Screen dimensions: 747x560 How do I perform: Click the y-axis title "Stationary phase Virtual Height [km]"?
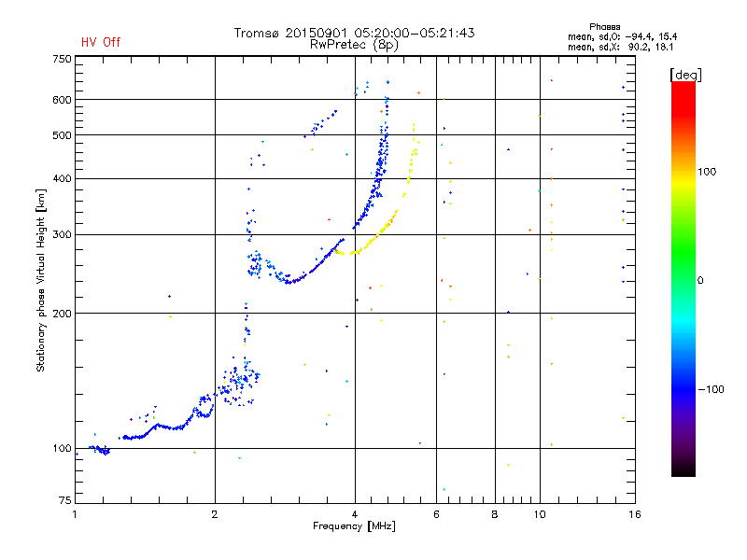pyautogui.click(x=40, y=281)
